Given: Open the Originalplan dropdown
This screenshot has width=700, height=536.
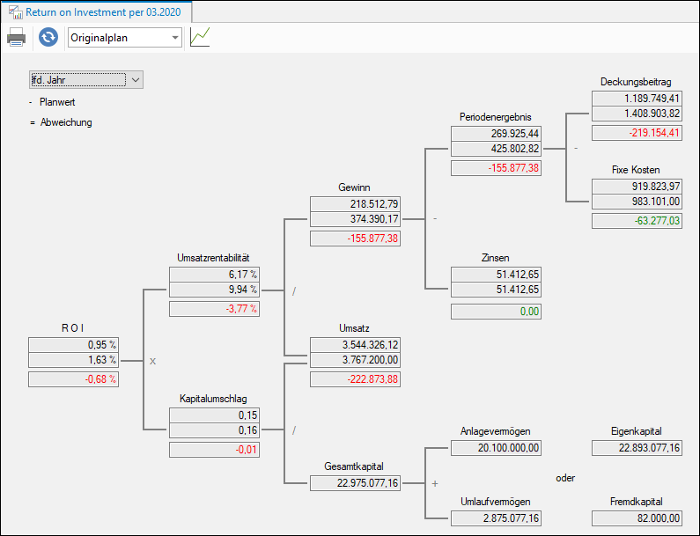Looking at the screenshot, I should click(125, 37).
